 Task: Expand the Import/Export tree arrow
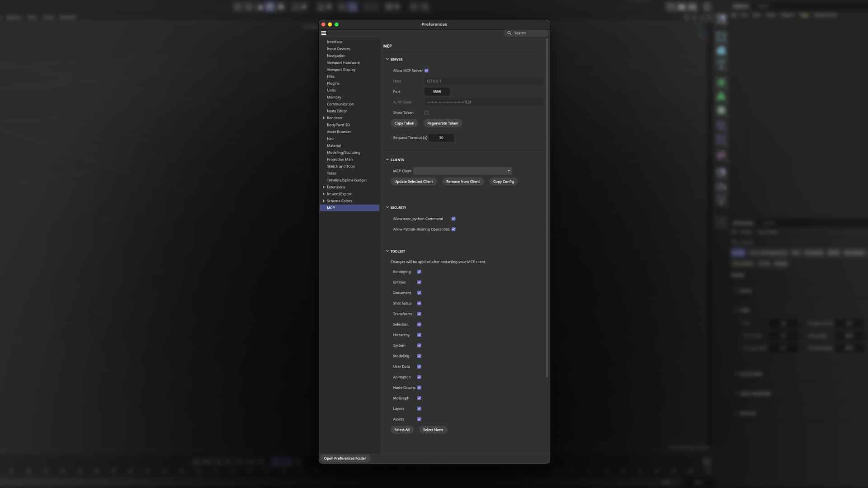324,194
